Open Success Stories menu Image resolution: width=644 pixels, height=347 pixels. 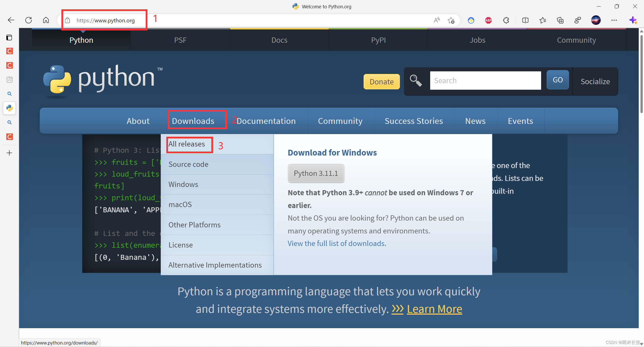414,121
